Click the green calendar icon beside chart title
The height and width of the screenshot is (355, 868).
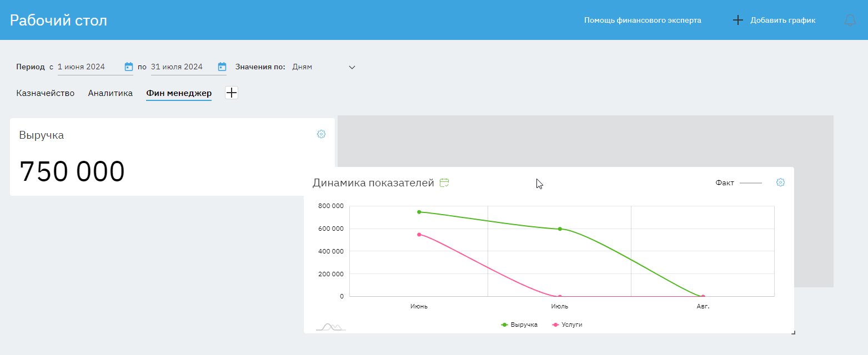444,182
